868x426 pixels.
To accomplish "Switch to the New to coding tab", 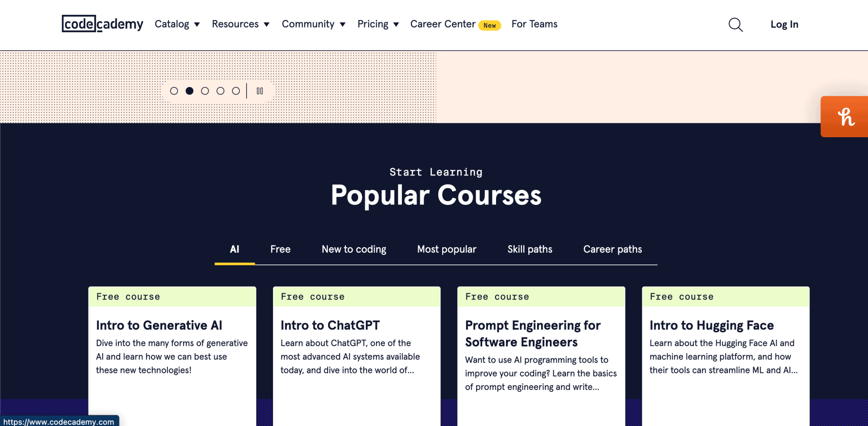I will pos(354,249).
